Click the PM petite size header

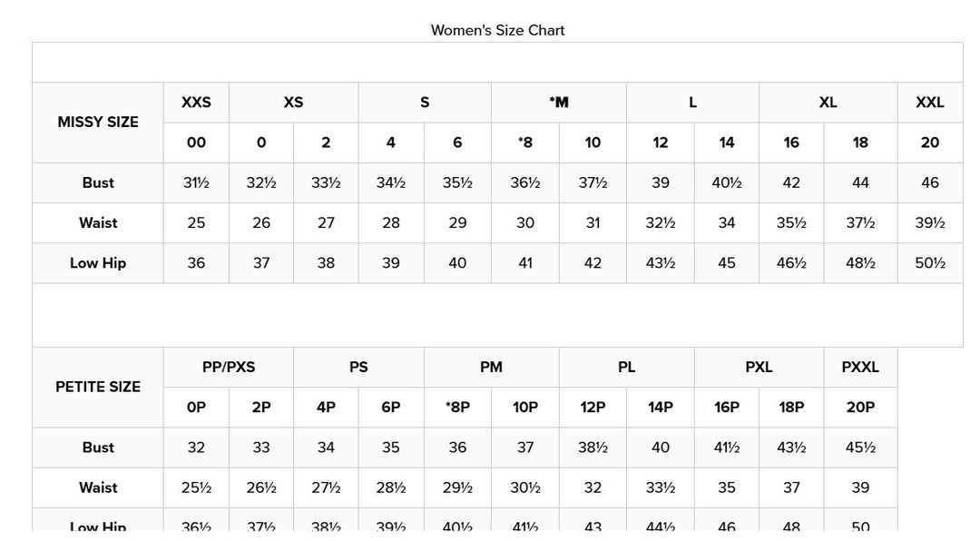point(491,368)
